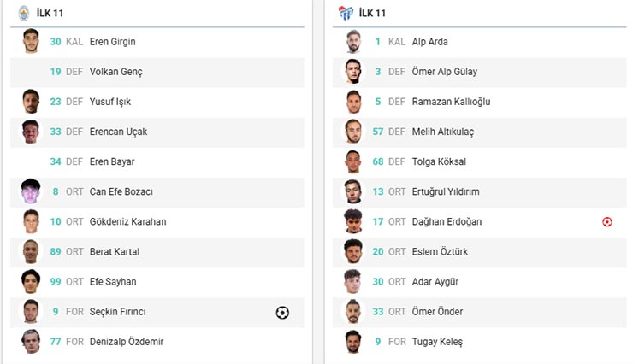Open Eren Girgin's player photo
This screenshot has height=364, width=633.
pyautogui.click(x=31, y=41)
